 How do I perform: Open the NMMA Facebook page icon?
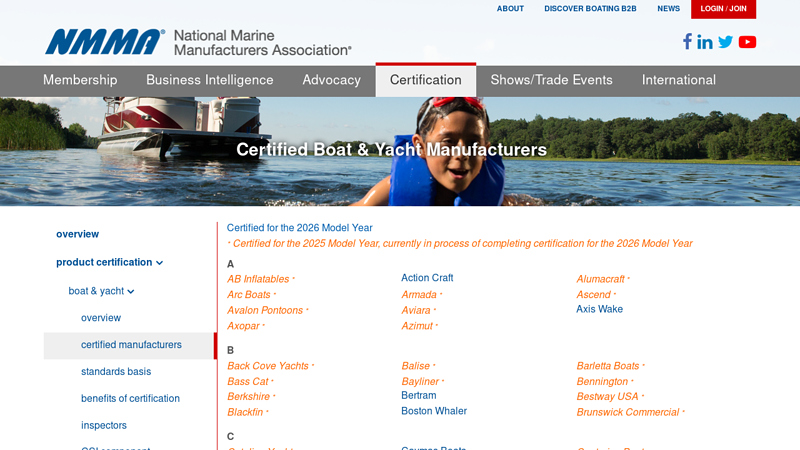coord(687,41)
